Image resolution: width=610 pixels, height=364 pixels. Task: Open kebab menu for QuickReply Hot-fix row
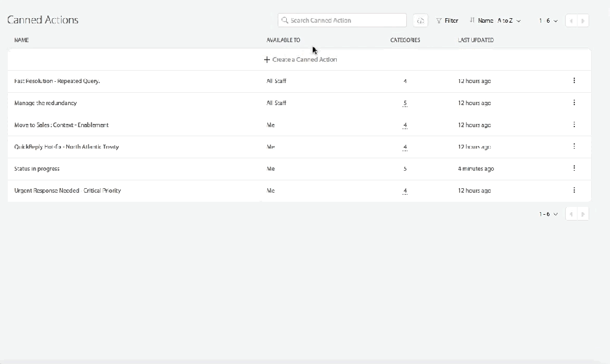[574, 147]
